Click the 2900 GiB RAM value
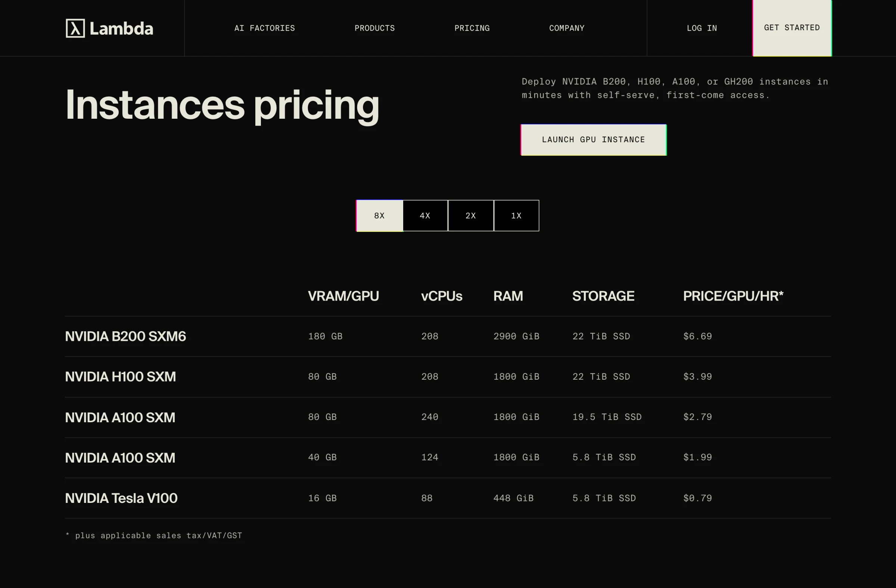This screenshot has width=896, height=588. (516, 336)
